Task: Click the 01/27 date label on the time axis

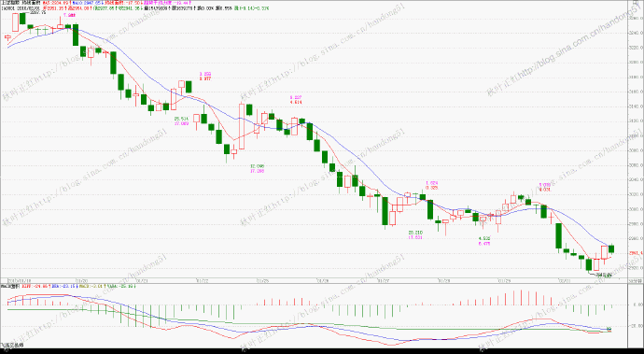Action: (383, 281)
